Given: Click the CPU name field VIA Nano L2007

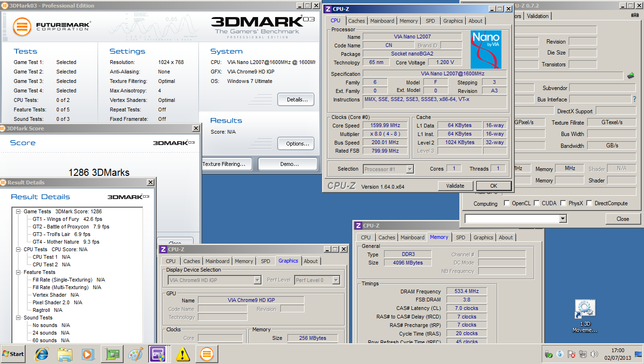Looking at the screenshot, I should (x=412, y=36).
